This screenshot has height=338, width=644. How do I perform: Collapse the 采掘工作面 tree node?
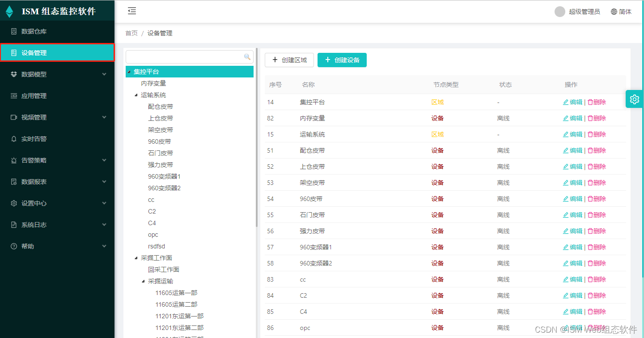tap(136, 257)
